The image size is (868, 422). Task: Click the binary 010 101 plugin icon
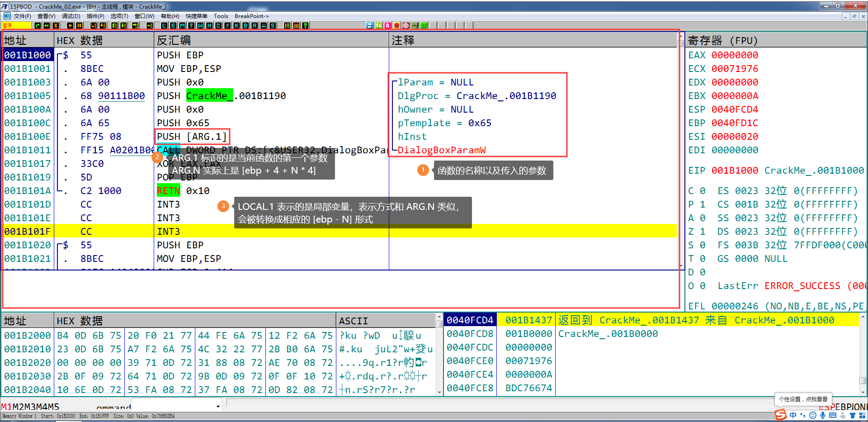(415, 25)
